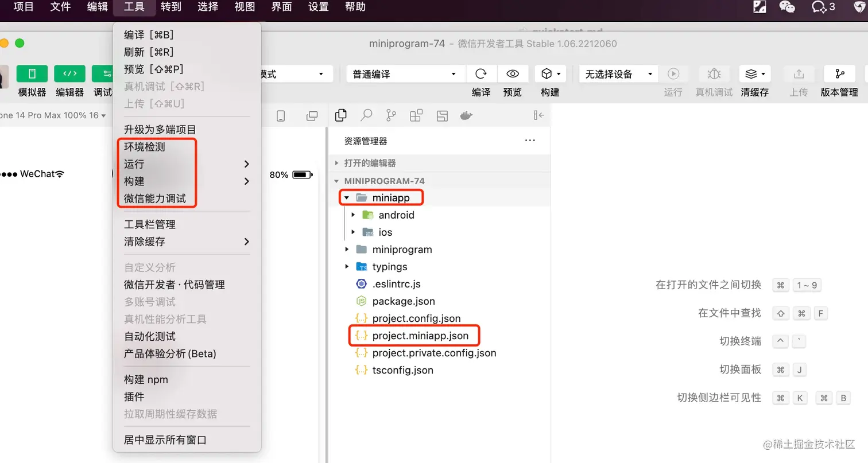The height and width of the screenshot is (463, 868).
Task: Open the extensions blocks icon in sidebar
Action: [x=416, y=115]
